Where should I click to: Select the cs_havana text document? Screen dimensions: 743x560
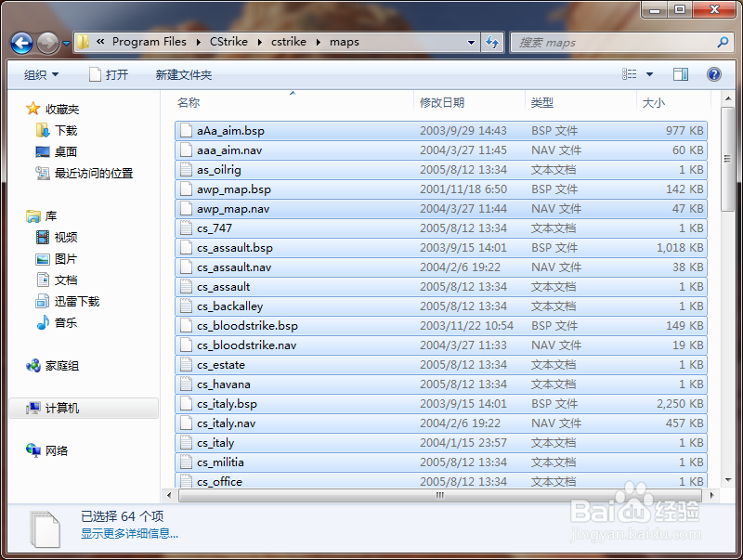[441, 384]
